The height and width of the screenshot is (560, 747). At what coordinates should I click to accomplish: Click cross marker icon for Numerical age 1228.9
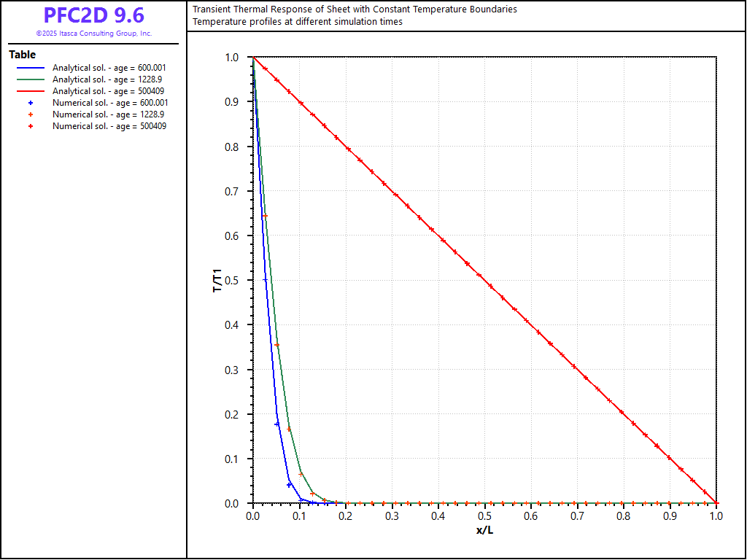click(30, 114)
